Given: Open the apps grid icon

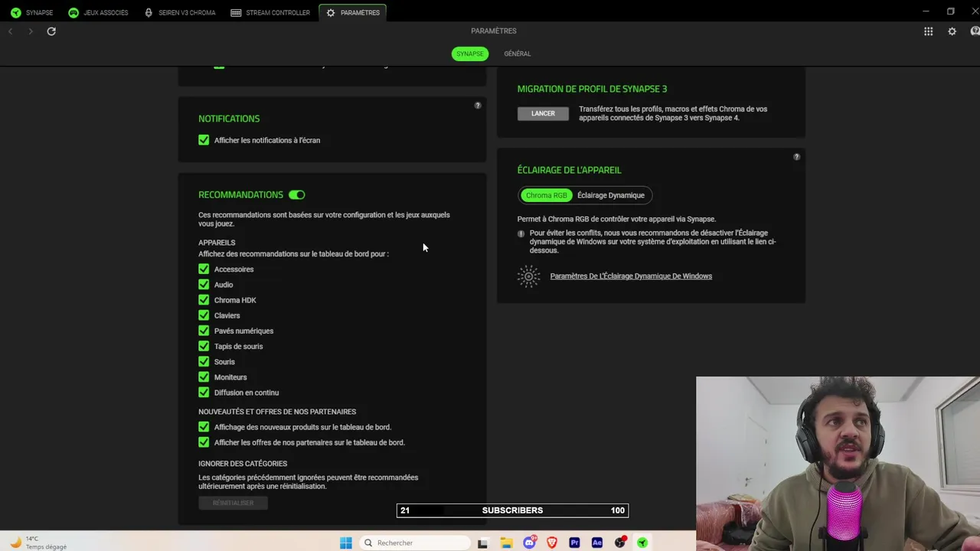Looking at the screenshot, I should click(928, 31).
